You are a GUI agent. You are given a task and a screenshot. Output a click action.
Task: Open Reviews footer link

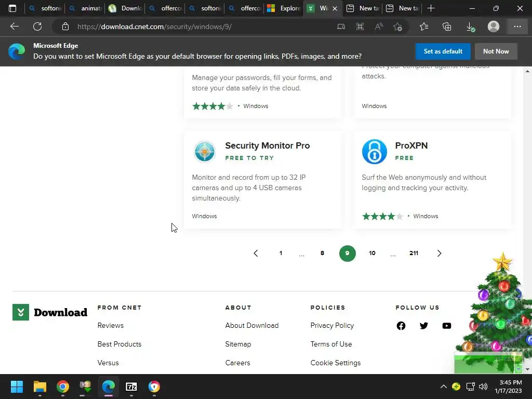coord(111,325)
